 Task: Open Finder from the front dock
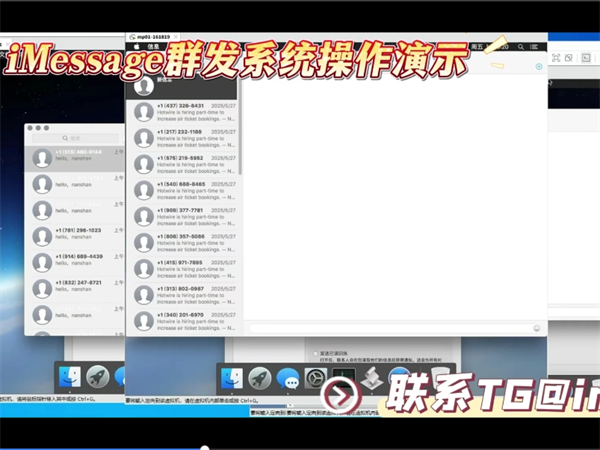pyautogui.click(x=232, y=379)
